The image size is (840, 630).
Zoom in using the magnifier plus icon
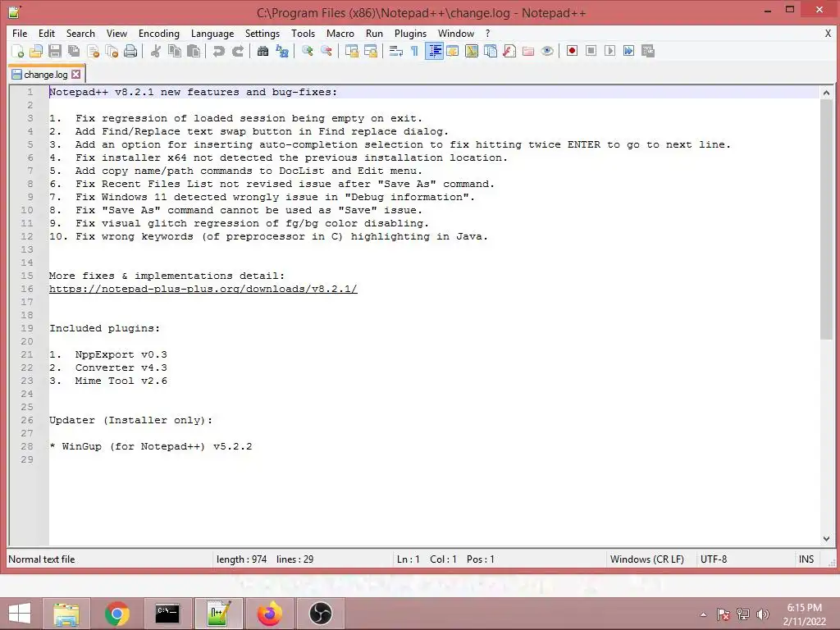pyautogui.click(x=307, y=52)
